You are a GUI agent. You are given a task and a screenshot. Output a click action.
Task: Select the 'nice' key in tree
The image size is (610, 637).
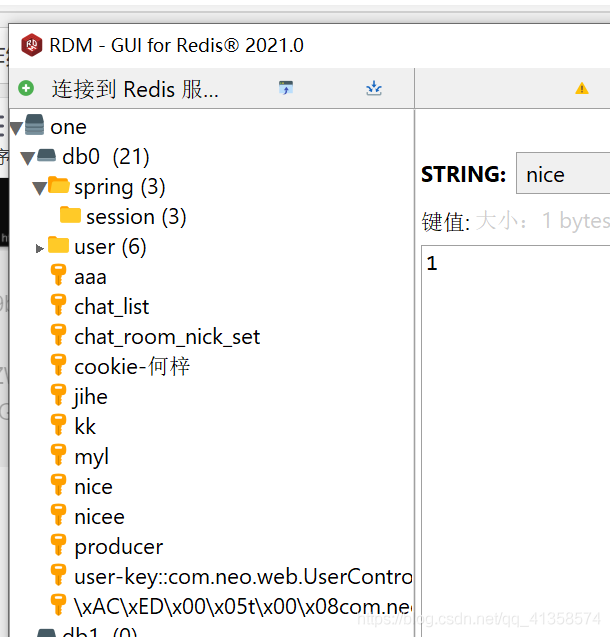point(93,487)
